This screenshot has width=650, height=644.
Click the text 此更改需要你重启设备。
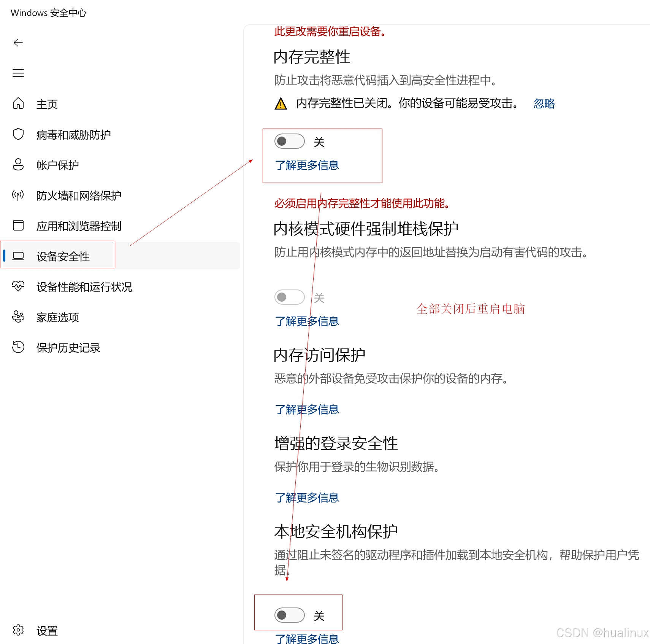[330, 32]
